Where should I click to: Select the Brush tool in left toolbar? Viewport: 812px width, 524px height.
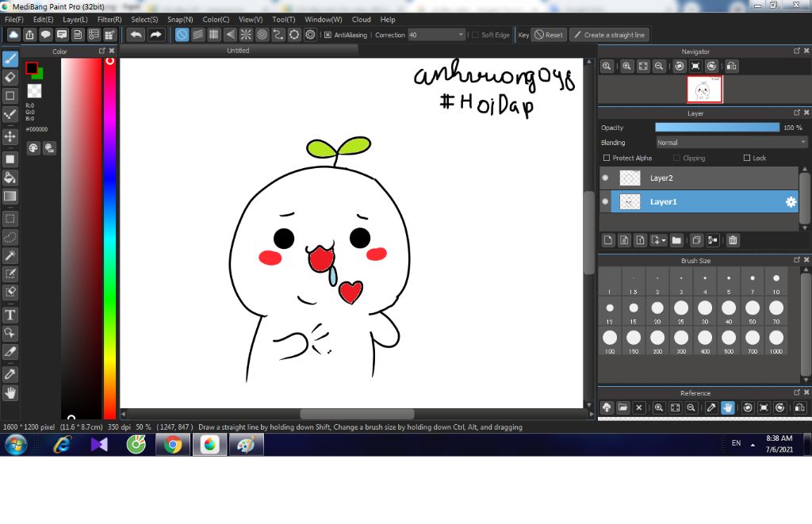[x=10, y=59]
